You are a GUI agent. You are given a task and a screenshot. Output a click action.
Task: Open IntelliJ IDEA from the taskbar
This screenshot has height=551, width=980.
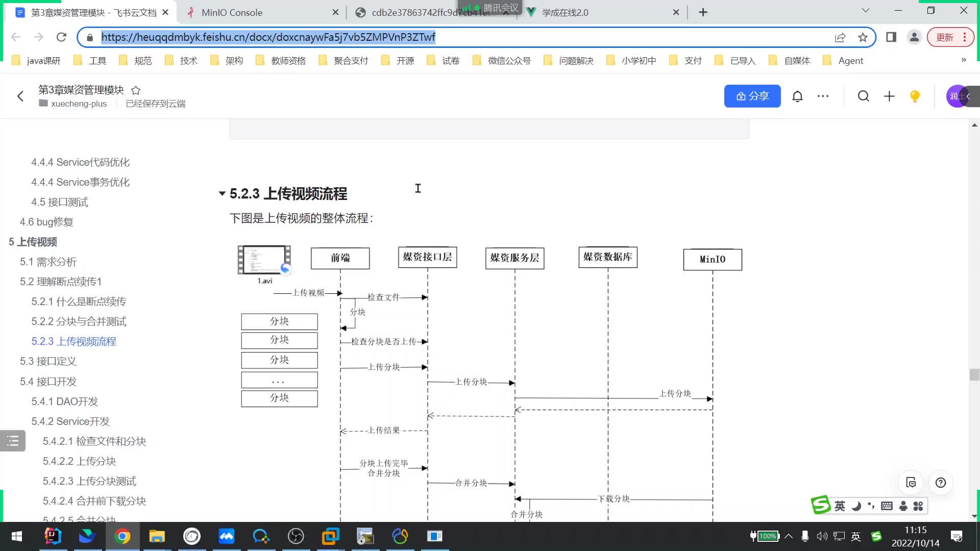pos(53,536)
